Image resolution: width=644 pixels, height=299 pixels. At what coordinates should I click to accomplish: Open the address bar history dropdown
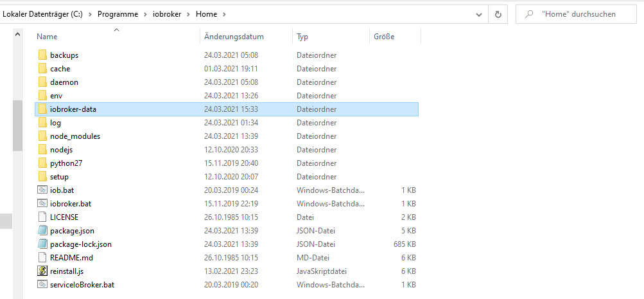point(478,15)
